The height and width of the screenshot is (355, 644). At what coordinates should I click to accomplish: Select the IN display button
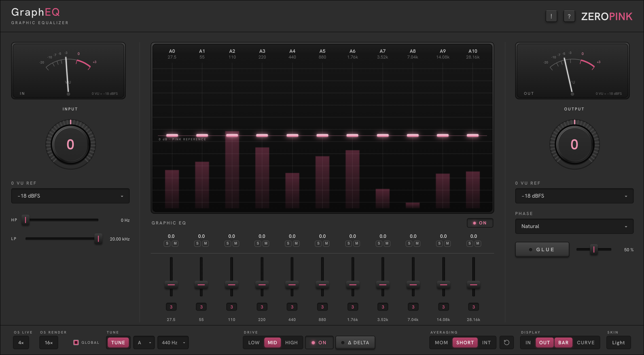pyautogui.click(x=528, y=342)
